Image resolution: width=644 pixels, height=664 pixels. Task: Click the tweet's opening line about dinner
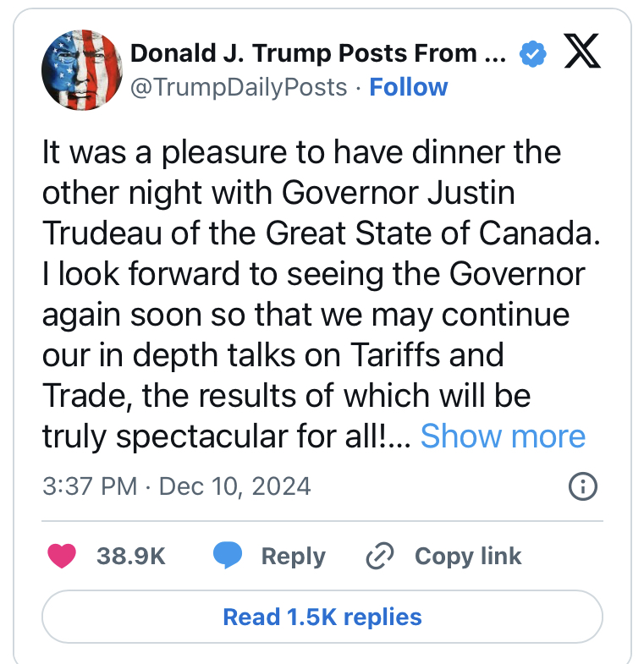click(301, 153)
